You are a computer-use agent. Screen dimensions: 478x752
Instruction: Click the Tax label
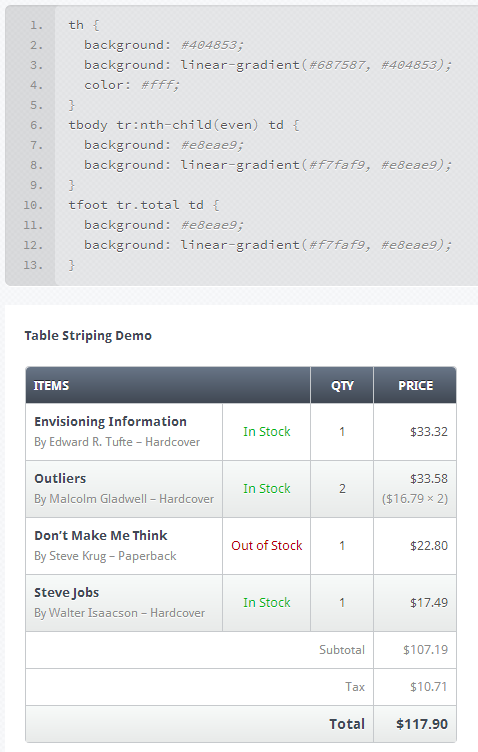[355, 687]
